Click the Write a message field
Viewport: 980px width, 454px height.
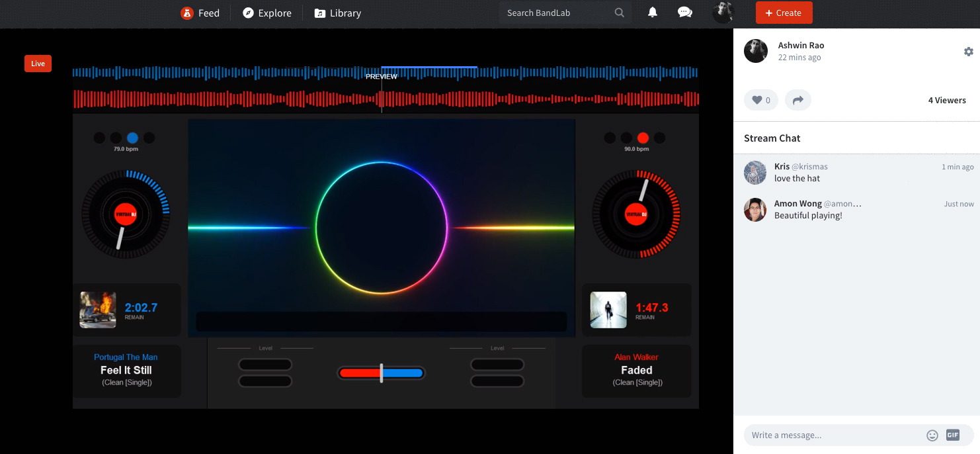point(833,435)
